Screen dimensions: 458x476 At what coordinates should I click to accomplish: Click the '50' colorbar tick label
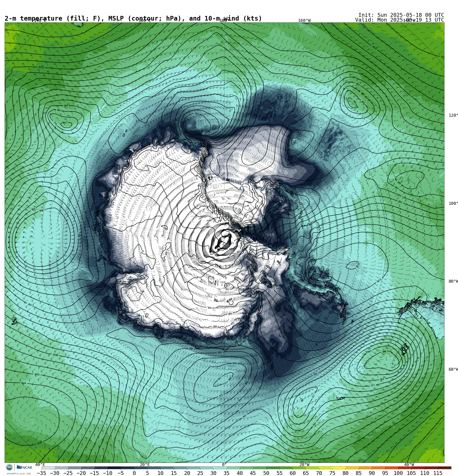coord(266,473)
